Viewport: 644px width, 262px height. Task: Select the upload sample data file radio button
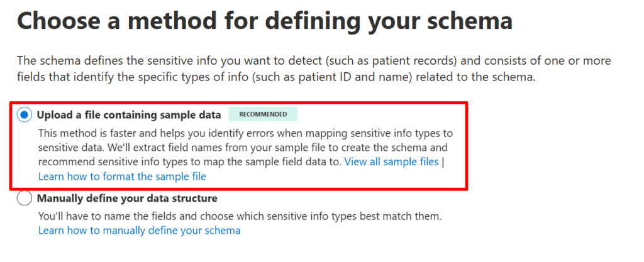(25, 115)
